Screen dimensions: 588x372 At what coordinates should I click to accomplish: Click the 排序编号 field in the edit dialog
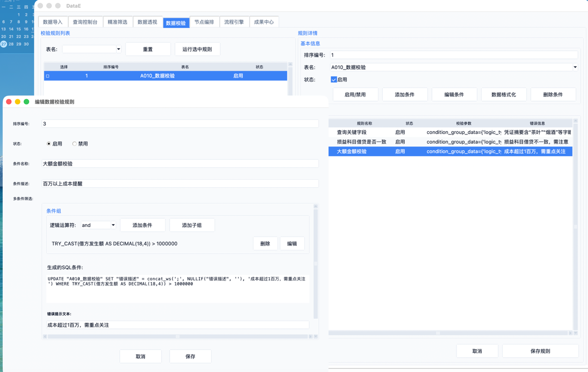click(180, 124)
